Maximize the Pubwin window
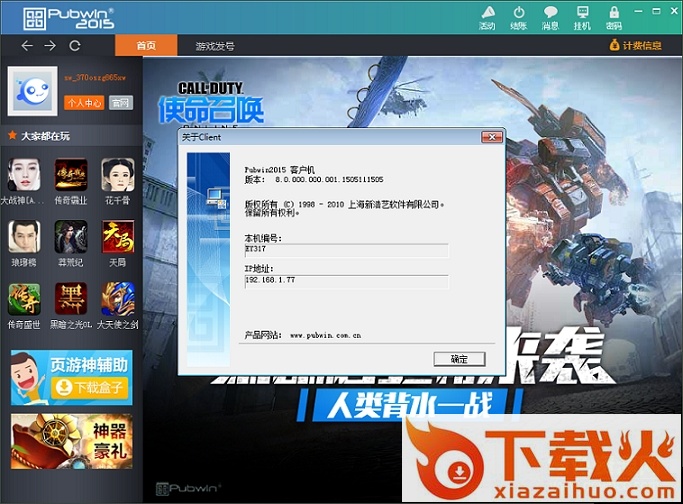This screenshot has width=683, height=504. 656,11
